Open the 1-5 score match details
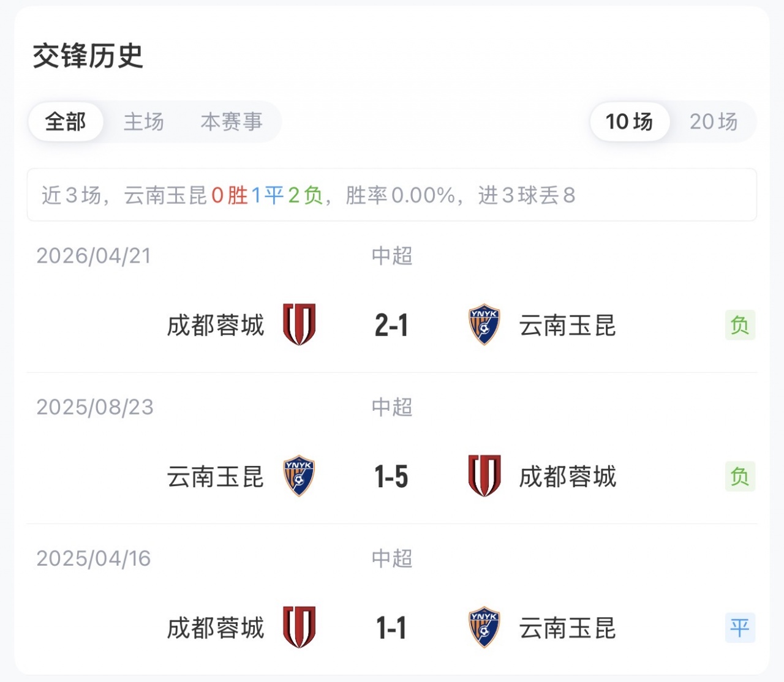The width and height of the screenshot is (784, 682). (x=391, y=476)
